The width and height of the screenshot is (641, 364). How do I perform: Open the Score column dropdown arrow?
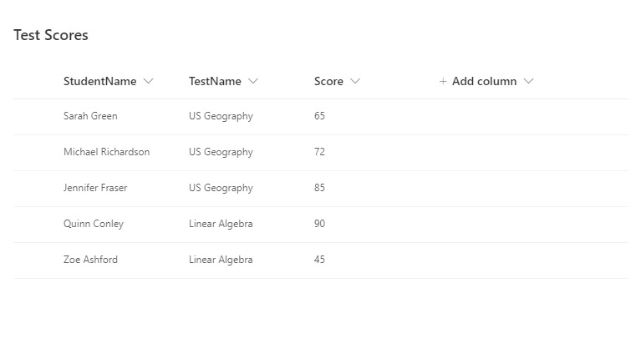coord(355,81)
